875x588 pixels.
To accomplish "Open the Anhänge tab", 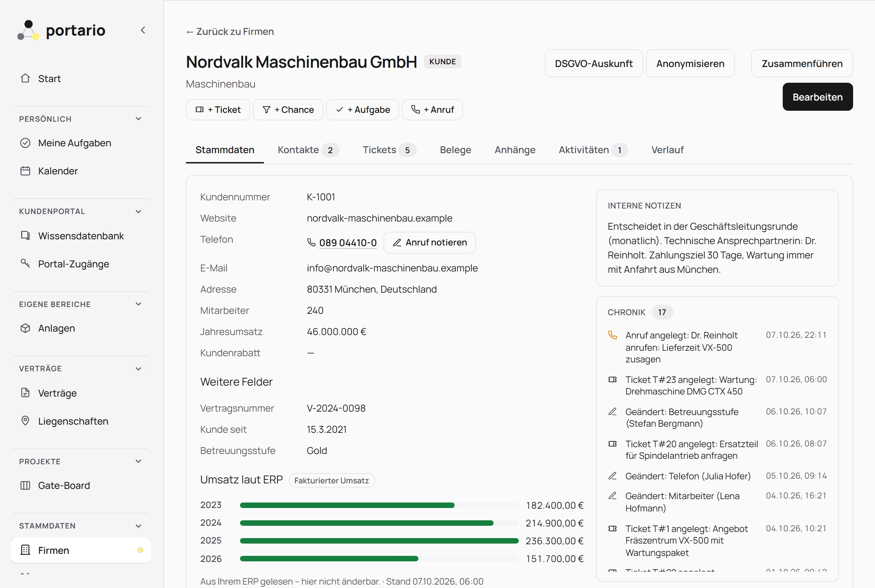I will click(x=515, y=150).
